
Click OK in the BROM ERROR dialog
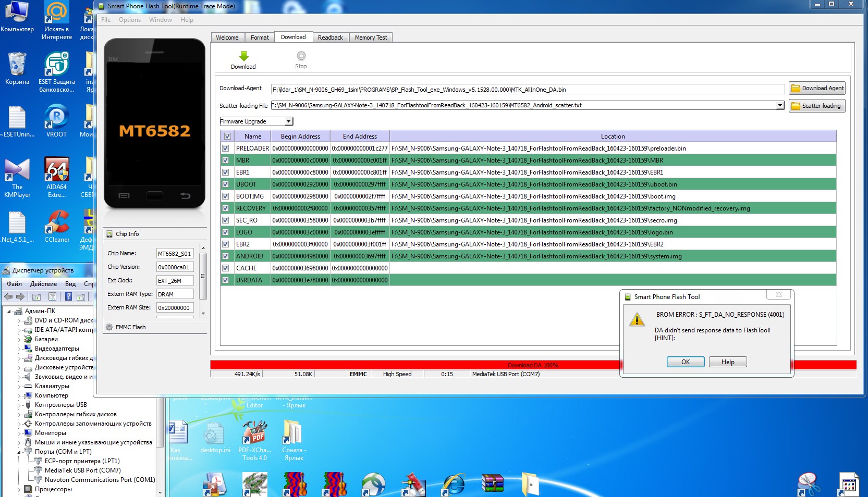[685, 362]
